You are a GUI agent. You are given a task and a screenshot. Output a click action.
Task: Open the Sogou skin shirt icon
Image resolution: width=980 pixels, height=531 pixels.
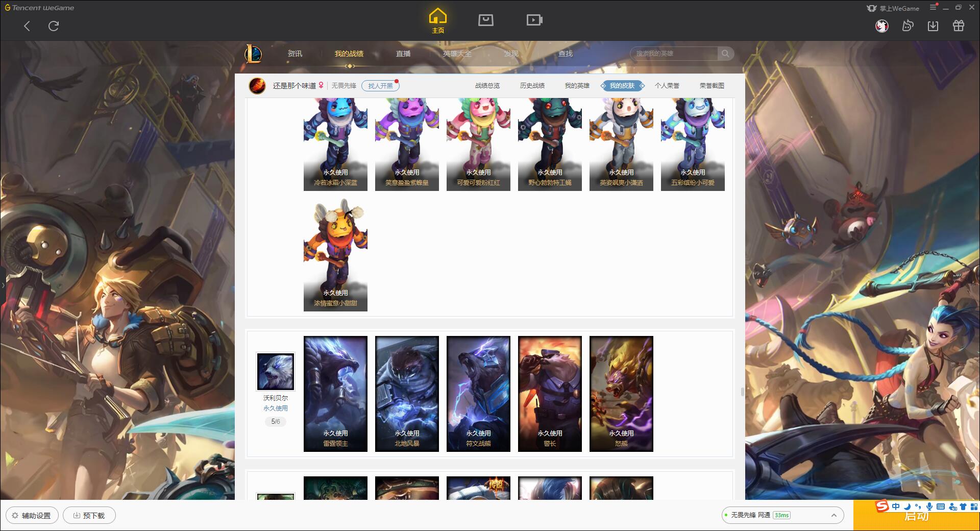click(963, 506)
